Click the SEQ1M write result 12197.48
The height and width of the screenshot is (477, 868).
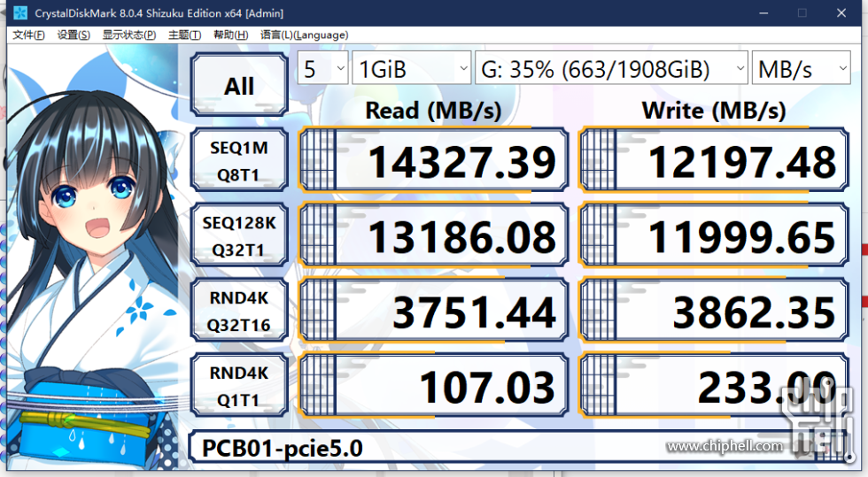click(x=714, y=160)
